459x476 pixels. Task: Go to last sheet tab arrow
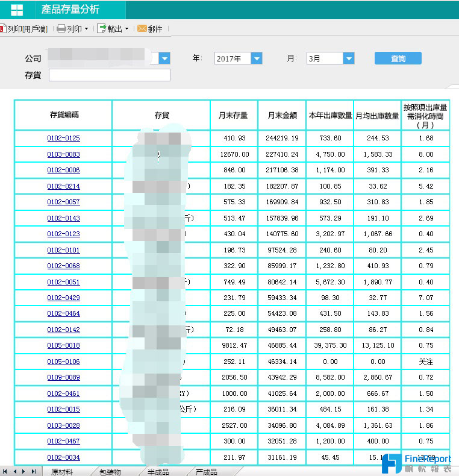(33, 471)
